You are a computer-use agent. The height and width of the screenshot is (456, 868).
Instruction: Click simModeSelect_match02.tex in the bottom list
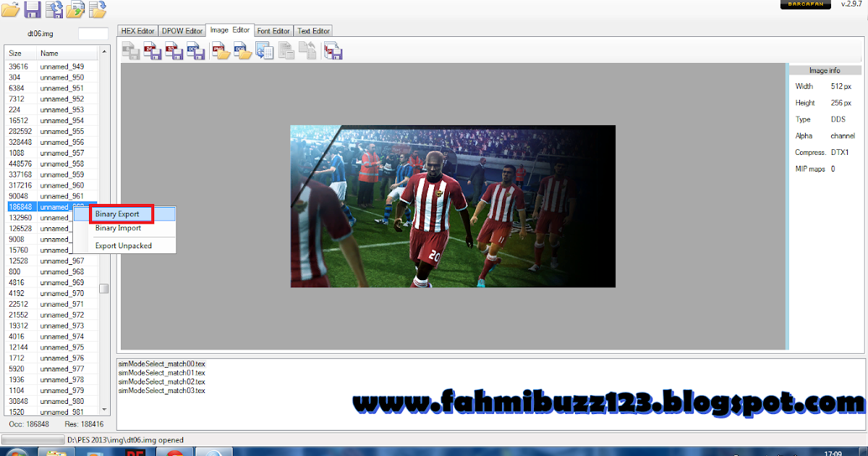[x=162, y=381]
